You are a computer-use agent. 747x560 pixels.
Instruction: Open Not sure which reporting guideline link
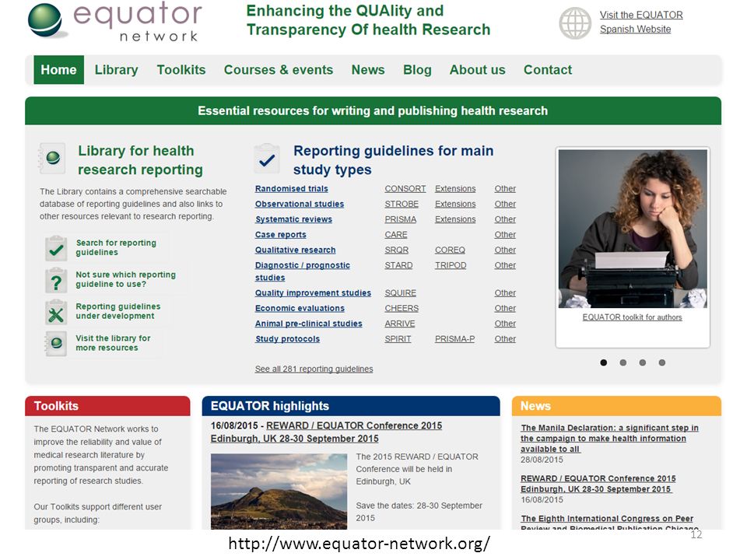tap(125, 279)
